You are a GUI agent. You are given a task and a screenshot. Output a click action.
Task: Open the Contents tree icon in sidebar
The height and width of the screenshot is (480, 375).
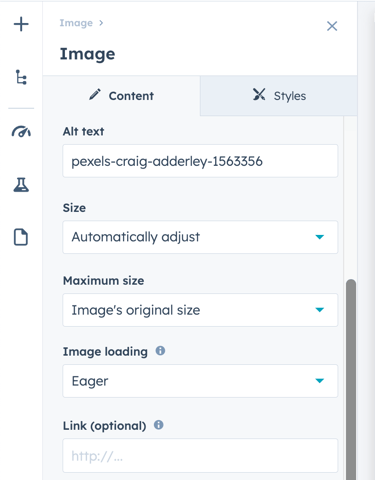tap(21, 77)
